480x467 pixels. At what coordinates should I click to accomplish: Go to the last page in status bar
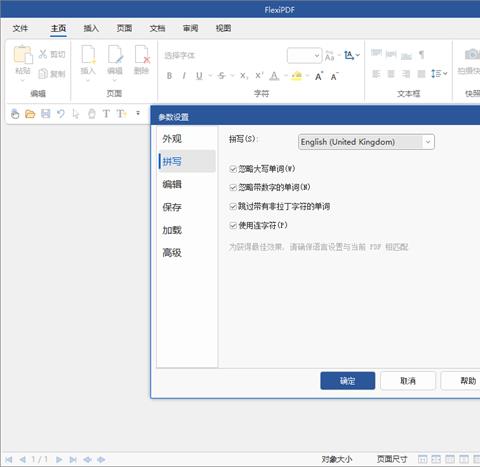tap(73, 460)
